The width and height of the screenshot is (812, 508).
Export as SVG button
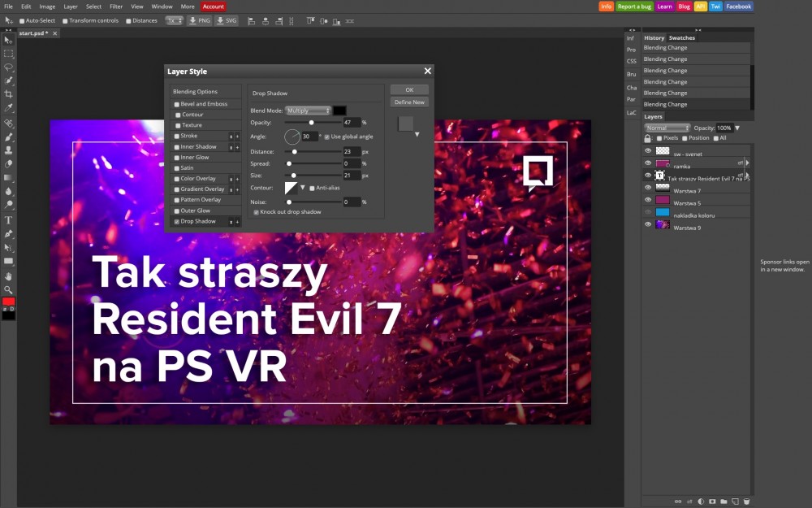(227, 21)
